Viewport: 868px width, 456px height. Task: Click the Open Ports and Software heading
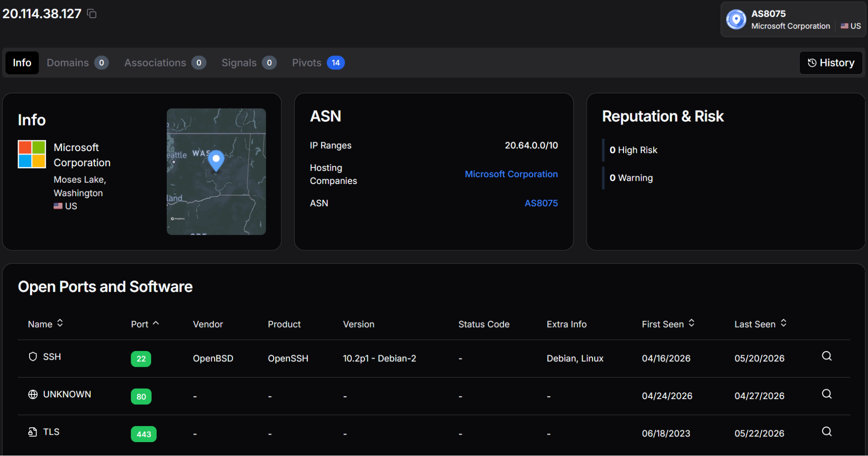pyautogui.click(x=106, y=287)
